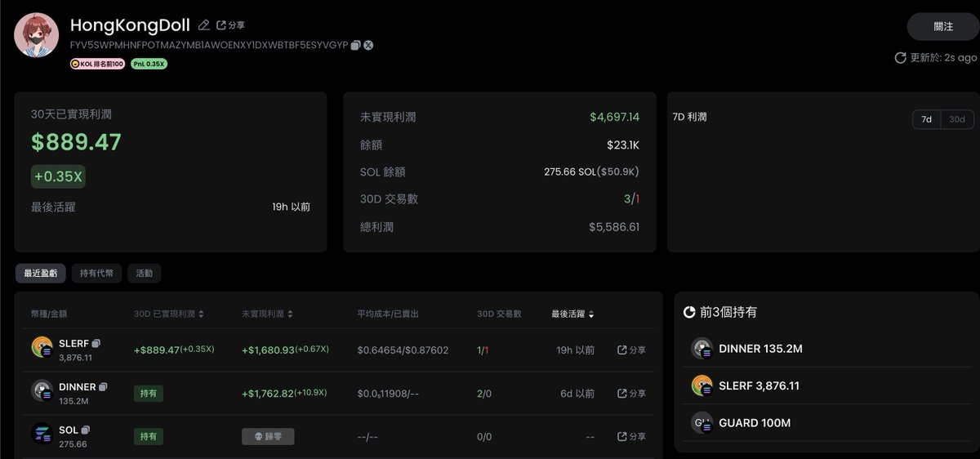
Task: Click the 總利潤 value $5,586.61
Action: point(614,226)
